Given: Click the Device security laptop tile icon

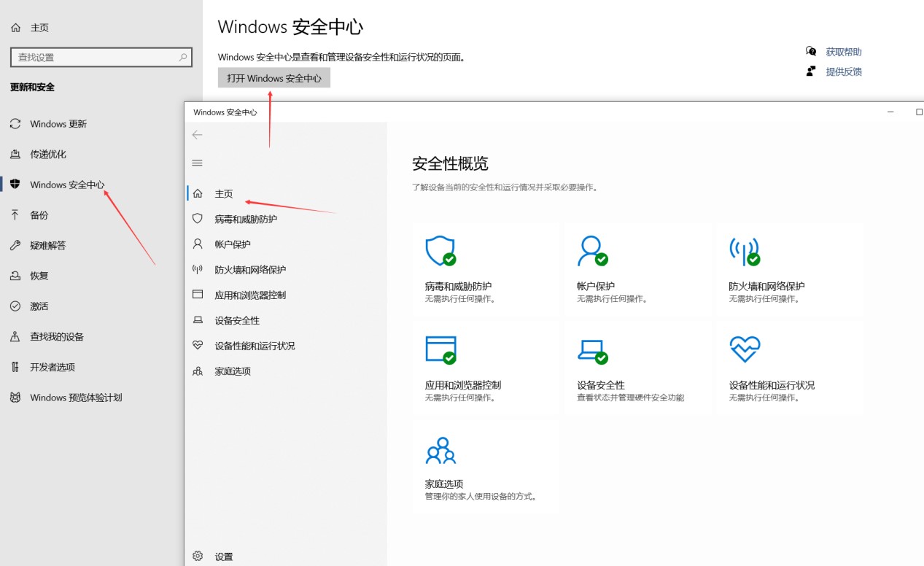Looking at the screenshot, I should 591,350.
